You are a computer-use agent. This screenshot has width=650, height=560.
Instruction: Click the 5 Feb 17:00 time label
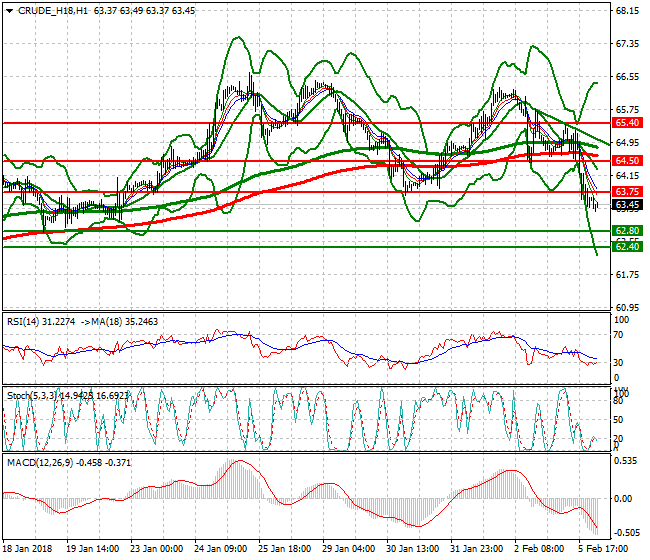coord(603,549)
